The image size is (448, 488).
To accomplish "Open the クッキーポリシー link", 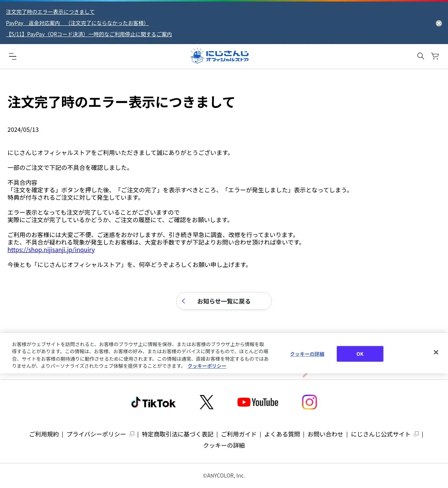I will [x=207, y=366].
